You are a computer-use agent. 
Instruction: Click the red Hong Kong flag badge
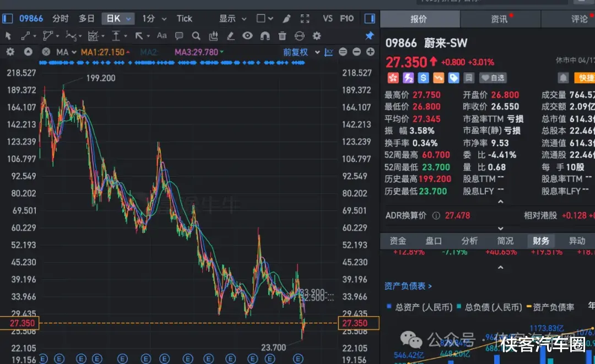pos(393,78)
